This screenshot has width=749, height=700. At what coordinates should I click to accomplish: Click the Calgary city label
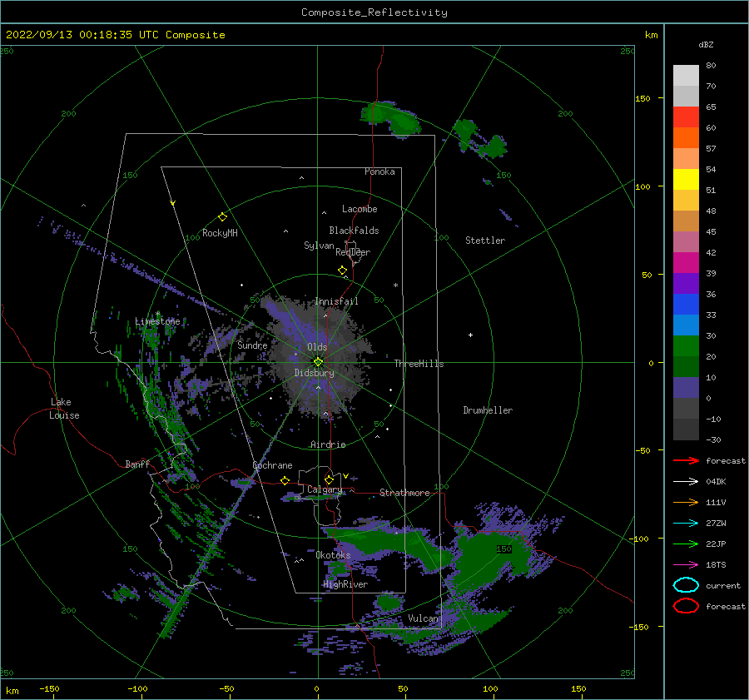coord(325,489)
